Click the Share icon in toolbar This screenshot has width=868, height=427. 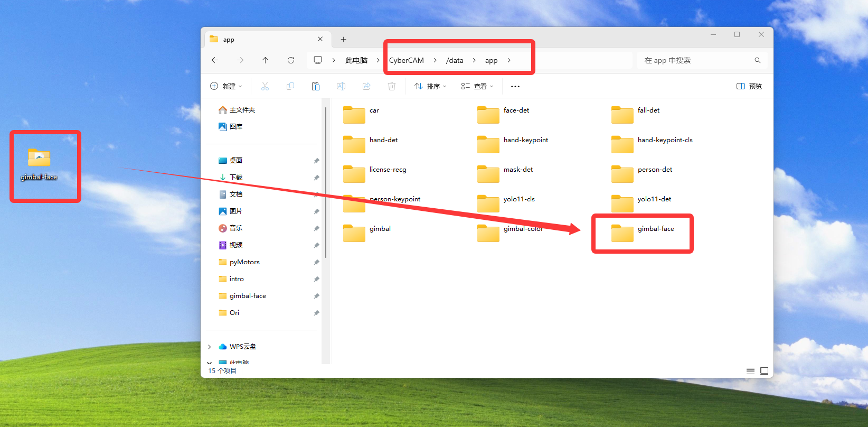(366, 86)
